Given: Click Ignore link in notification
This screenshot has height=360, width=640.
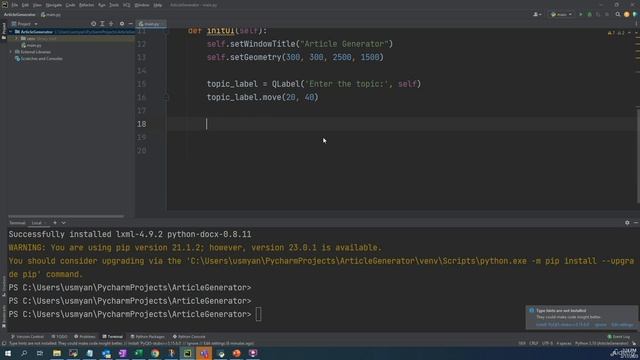Looking at the screenshot, I should (x=600, y=325).
